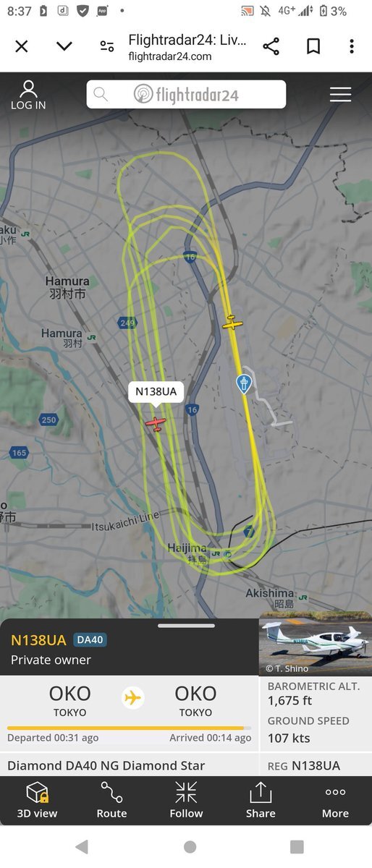Click the flightradar24 search field

click(186, 94)
